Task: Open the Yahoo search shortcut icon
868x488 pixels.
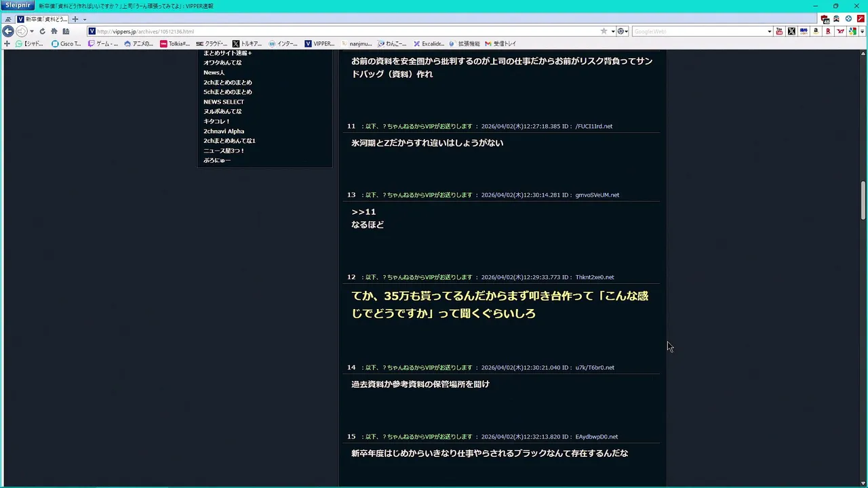Action: [840, 31]
